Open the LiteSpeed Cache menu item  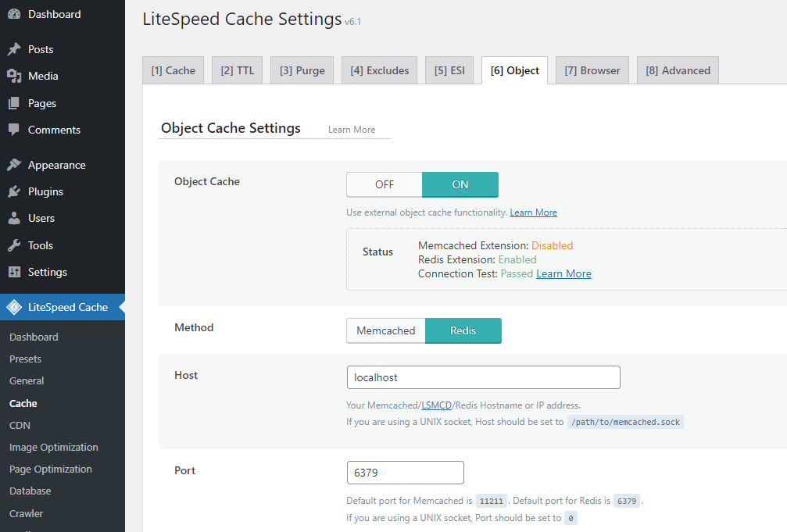[63, 307]
